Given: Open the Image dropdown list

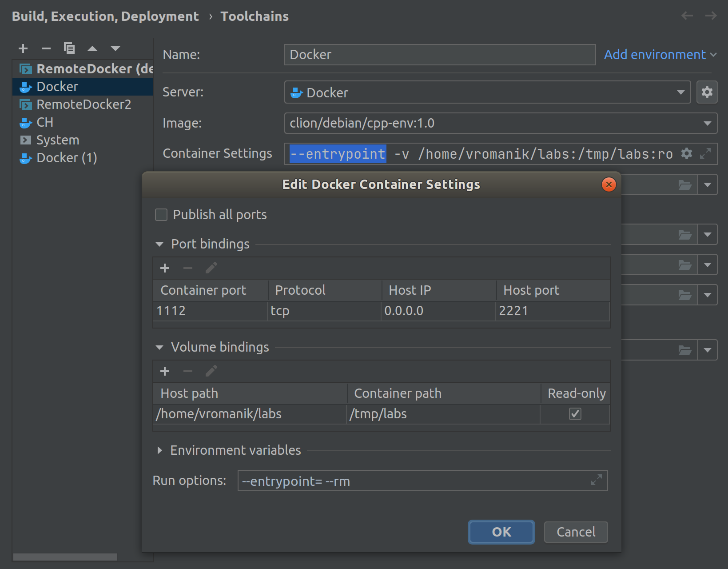Looking at the screenshot, I should click(707, 123).
